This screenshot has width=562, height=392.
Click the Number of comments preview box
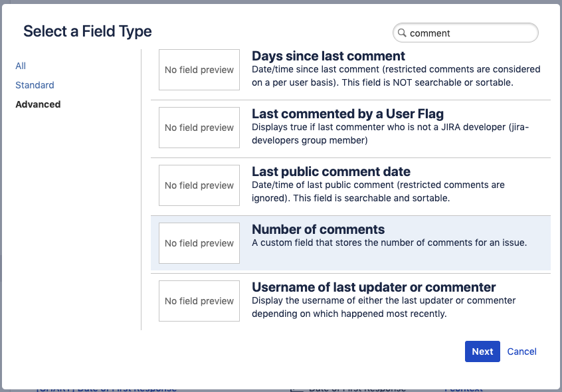pyautogui.click(x=199, y=243)
